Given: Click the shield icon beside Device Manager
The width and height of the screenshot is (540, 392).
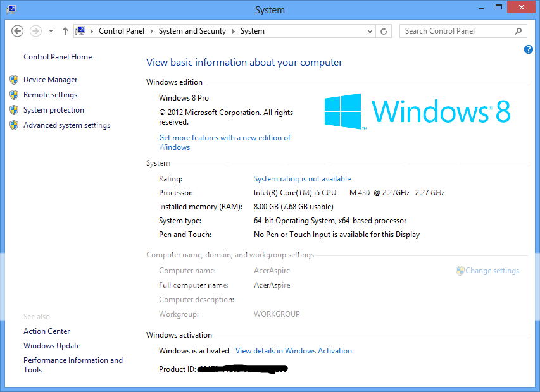Looking at the screenshot, I should [x=14, y=80].
